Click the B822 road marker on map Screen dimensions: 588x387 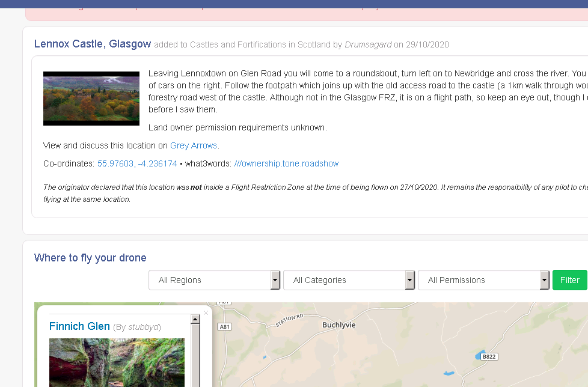pyautogui.click(x=489, y=357)
